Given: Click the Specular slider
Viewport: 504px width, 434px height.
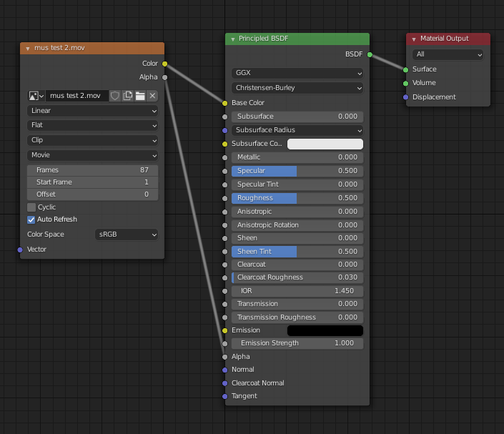Looking at the screenshot, I should tap(297, 171).
